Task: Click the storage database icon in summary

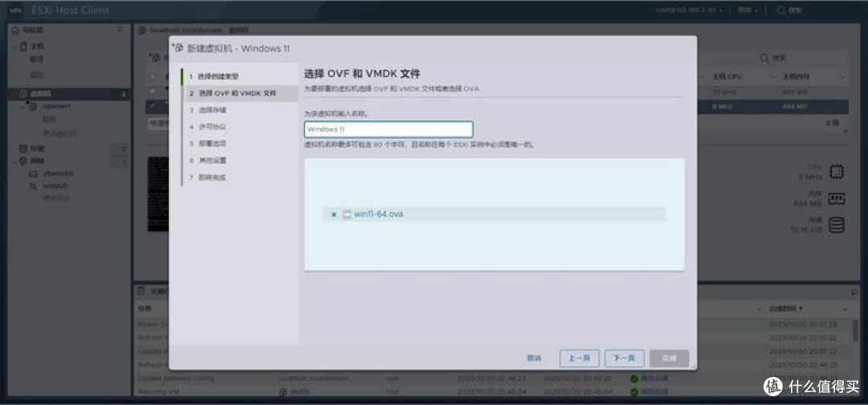Action: tap(836, 225)
